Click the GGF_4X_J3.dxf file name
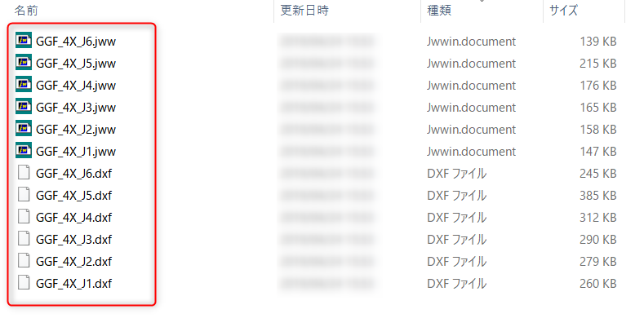 coord(74,240)
